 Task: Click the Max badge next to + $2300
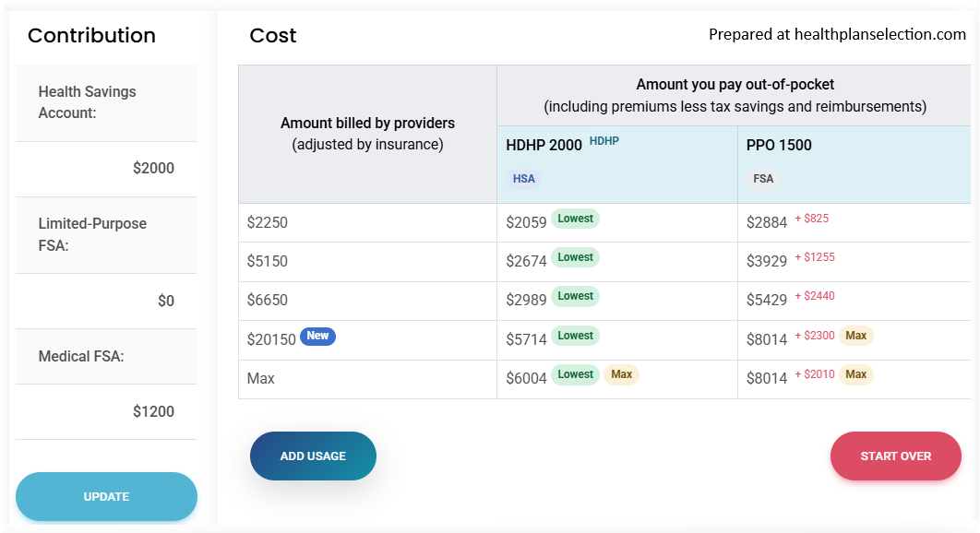(855, 336)
